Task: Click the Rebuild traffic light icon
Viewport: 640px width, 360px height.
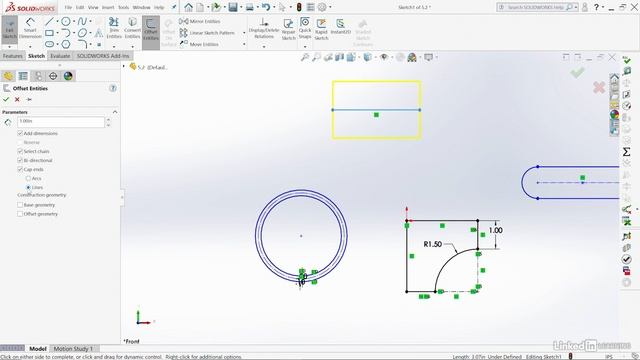Action: [299, 7]
